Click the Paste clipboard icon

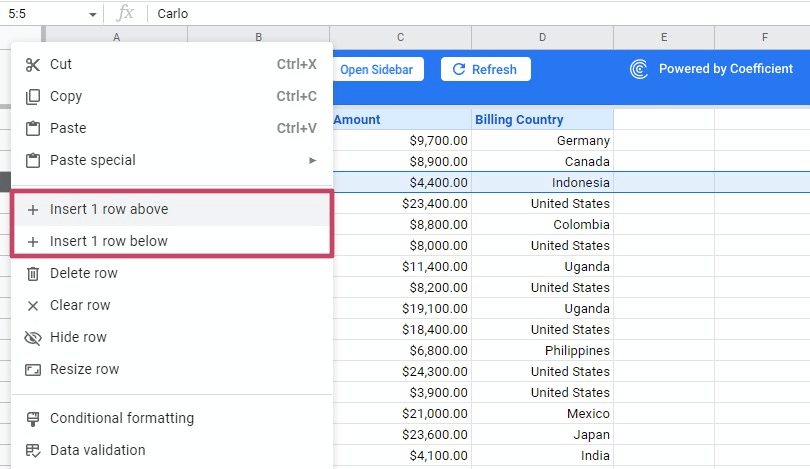pos(33,128)
